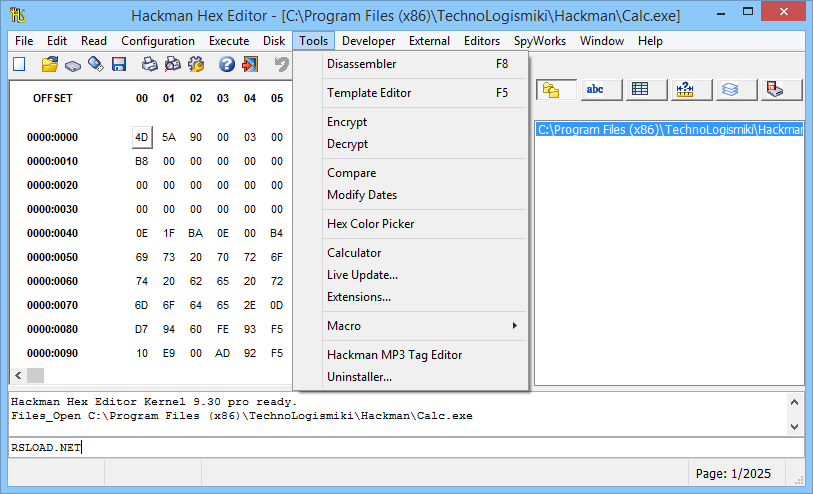Open the Disk menu

coord(274,41)
